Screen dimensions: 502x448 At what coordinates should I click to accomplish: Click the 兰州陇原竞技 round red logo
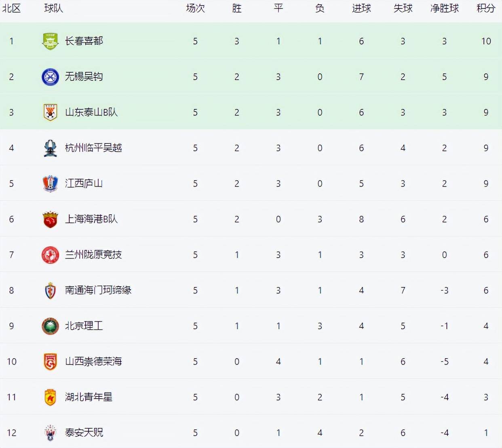[x=50, y=255]
